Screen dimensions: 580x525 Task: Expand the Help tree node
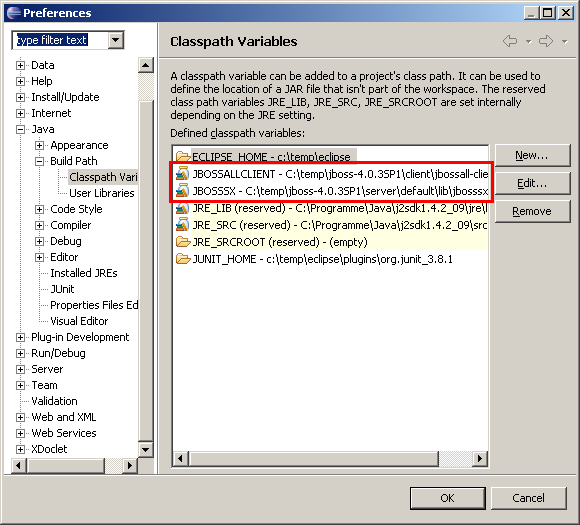point(20,81)
